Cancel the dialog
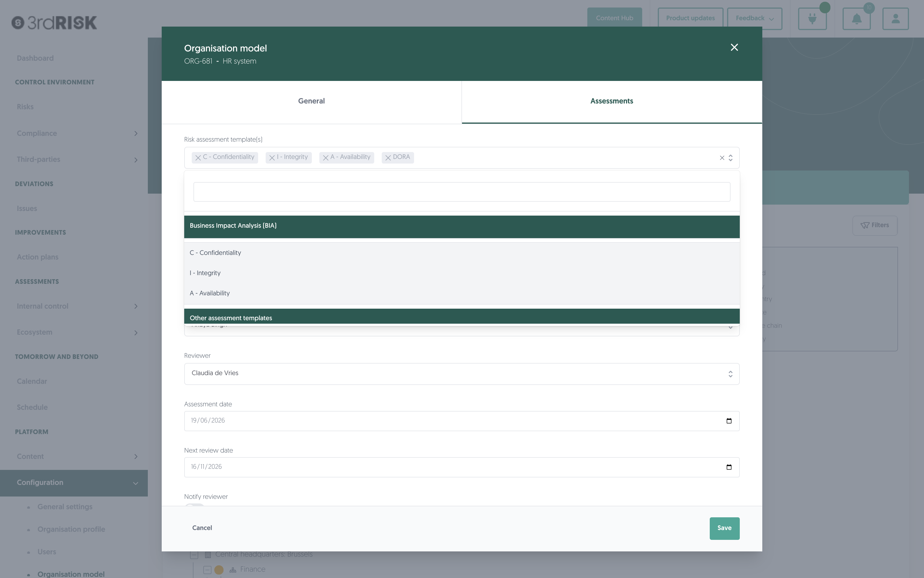Screen dimensions: 924x578 (x=202, y=528)
